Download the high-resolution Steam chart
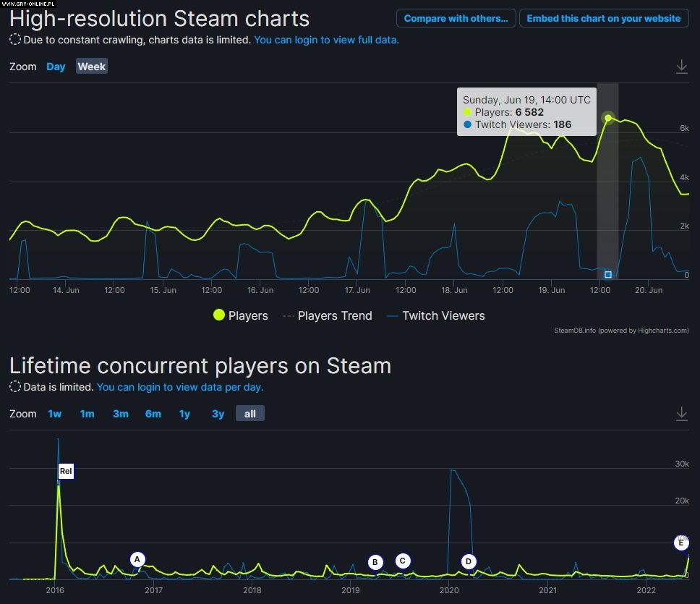The width and height of the screenshot is (700, 604). pos(681,67)
